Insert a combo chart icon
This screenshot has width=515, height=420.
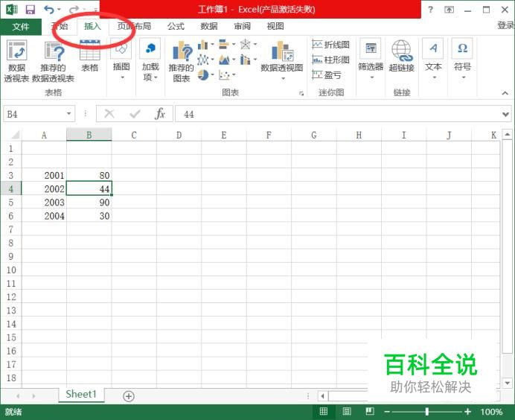pos(245,60)
